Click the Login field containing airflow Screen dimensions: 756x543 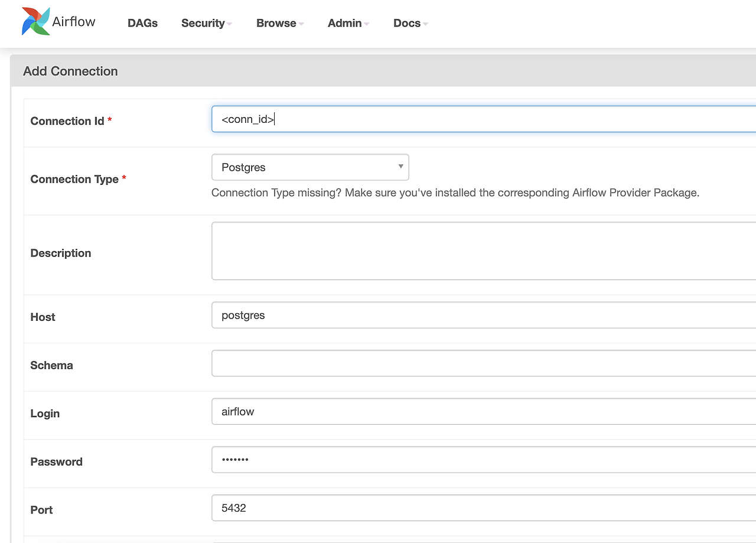tap(484, 411)
